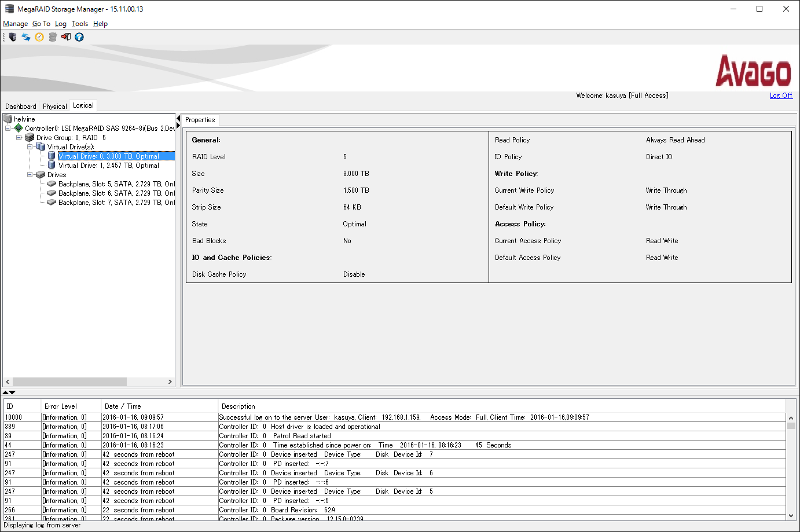Click the Parity Size value '1.500 TB'
This screenshot has width=800, height=532.
(x=356, y=190)
